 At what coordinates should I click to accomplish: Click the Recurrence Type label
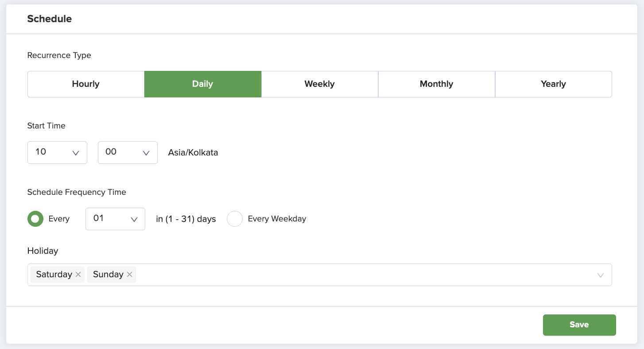point(59,55)
